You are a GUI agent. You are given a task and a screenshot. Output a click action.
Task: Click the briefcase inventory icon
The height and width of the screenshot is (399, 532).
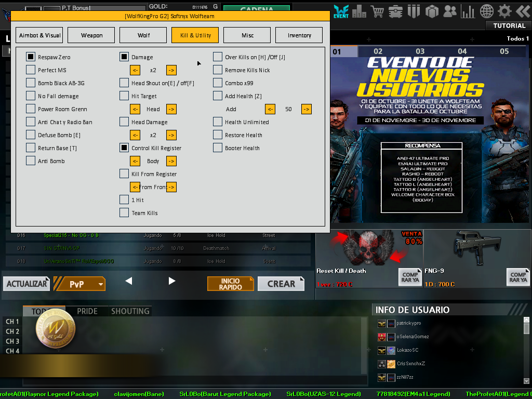tap(395, 11)
